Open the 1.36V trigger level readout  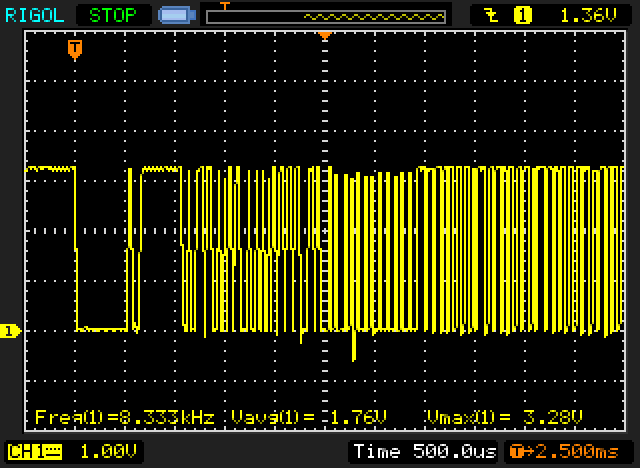581,15
